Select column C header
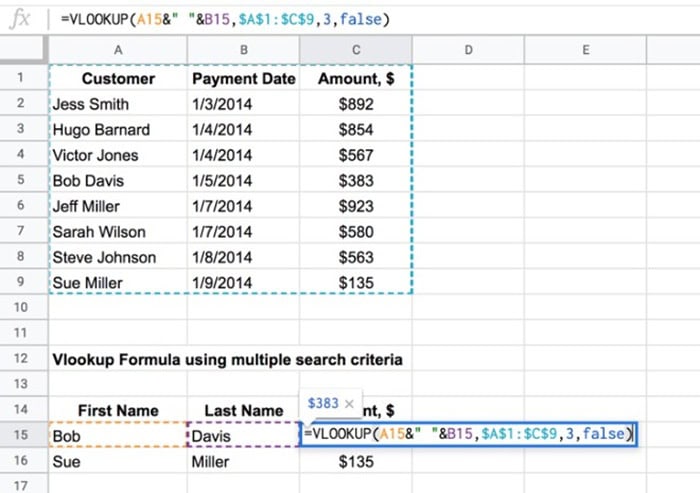700x493 pixels. (x=355, y=50)
